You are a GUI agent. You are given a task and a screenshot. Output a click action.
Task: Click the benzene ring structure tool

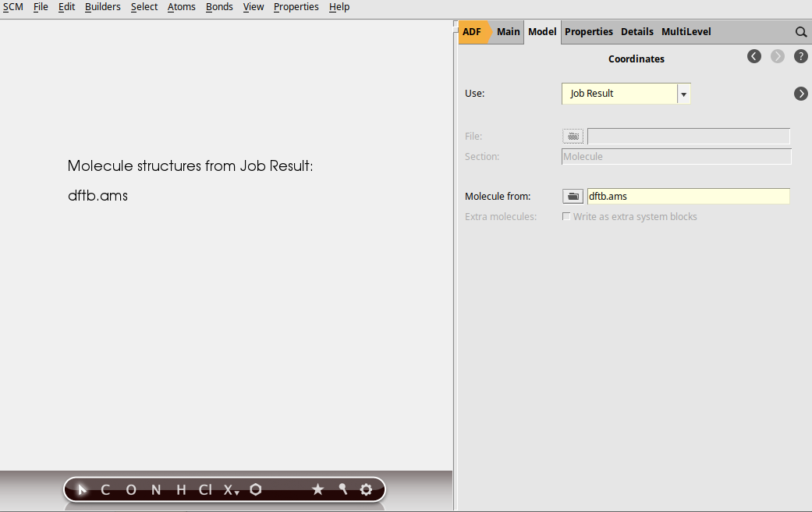255,490
